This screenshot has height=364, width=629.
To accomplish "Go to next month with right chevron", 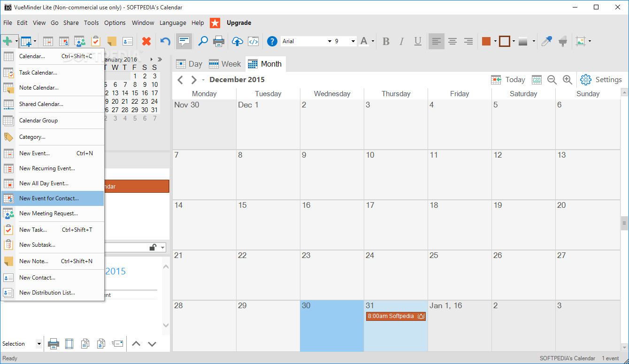I will click(x=194, y=80).
